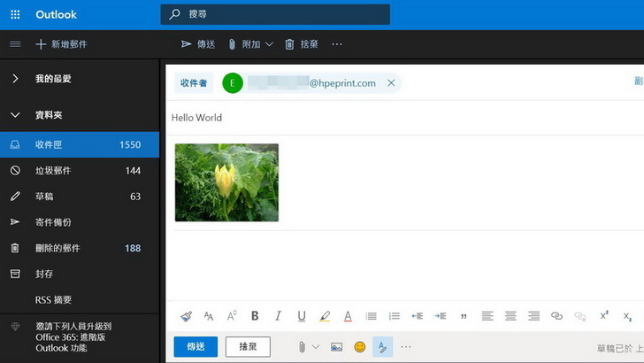Click the format painter icon

[x=186, y=316]
